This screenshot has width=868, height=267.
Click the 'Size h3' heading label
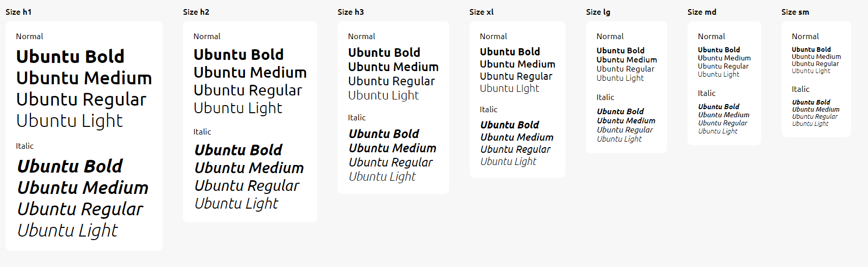(x=351, y=12)
